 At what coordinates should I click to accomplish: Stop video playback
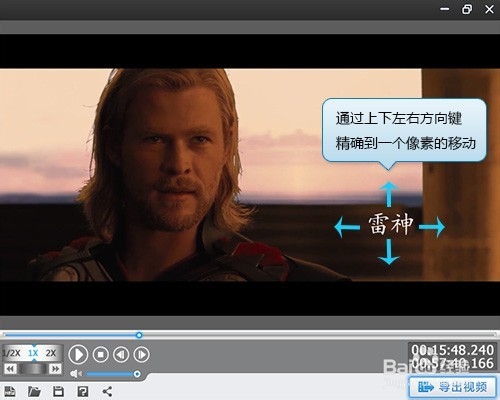click(101, 354)
